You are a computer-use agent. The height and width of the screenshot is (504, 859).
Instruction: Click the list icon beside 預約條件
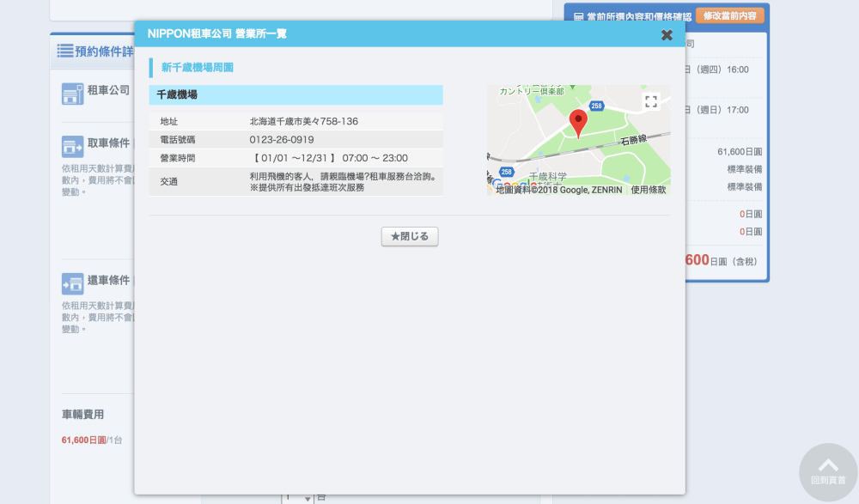pyautogui.click(x=64, y=52)
